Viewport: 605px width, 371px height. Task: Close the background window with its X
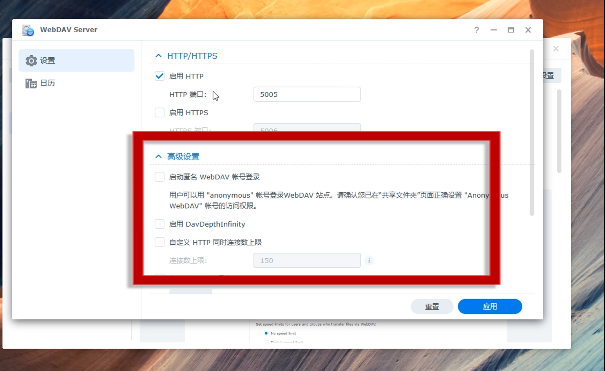(x=556, y=49)
